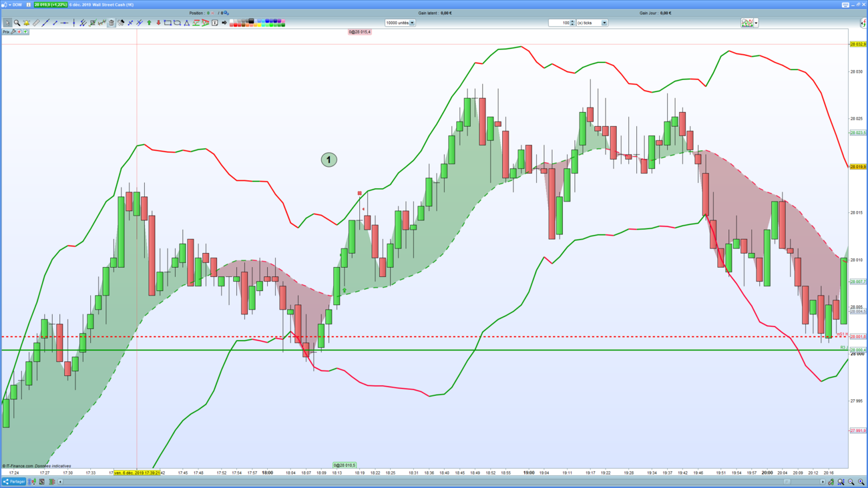Select the rectangle drawing tool
This screenshot has width=868, height=488.
coord(168,23)
